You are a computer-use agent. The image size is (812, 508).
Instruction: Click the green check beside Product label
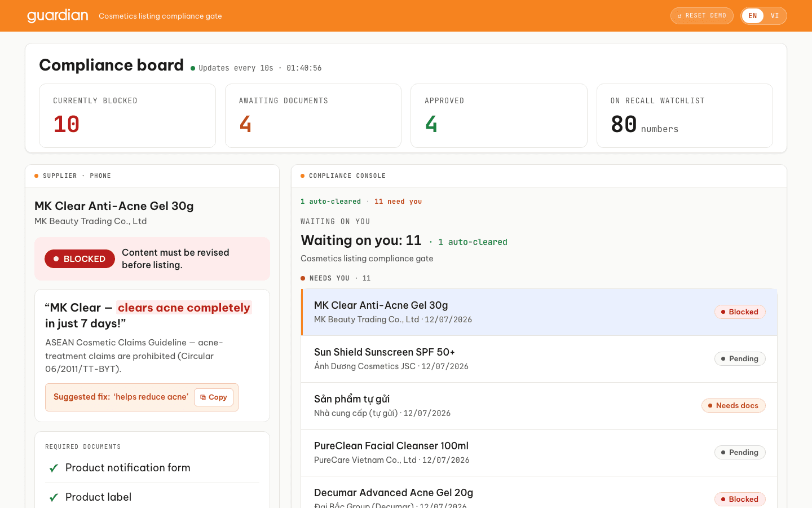click(54, 497)
